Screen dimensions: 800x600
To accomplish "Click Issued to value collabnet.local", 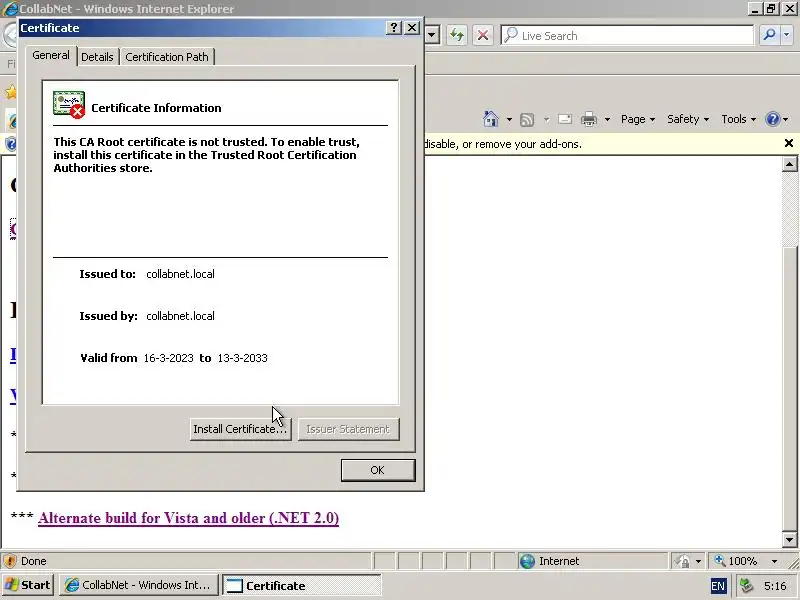I will tap(180, 274).
